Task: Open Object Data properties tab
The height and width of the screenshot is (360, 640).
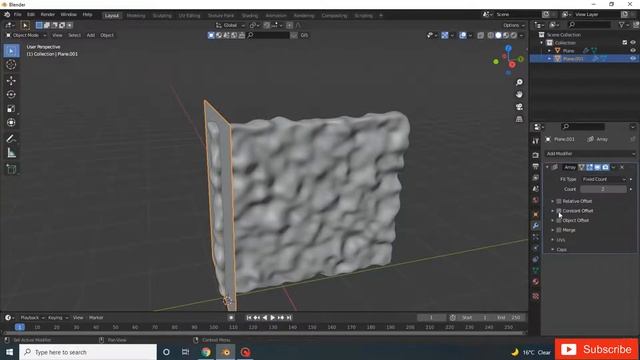Action: (x=536, y=270)
